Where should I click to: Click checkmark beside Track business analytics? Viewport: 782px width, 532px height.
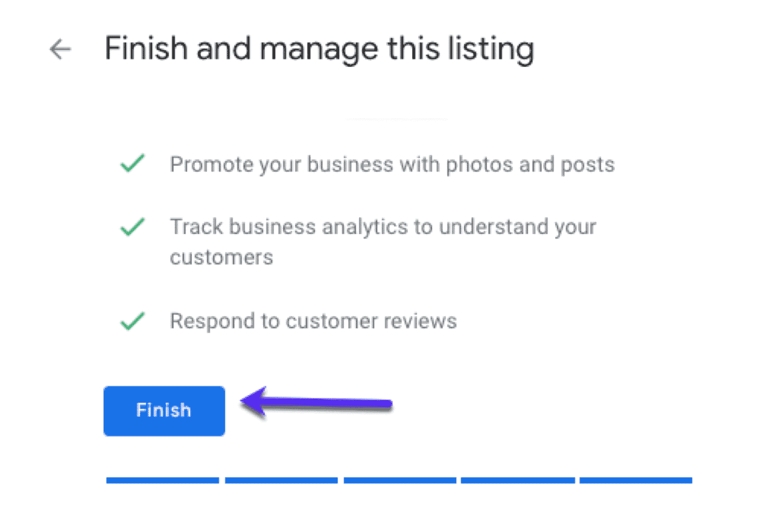[x=132, y=227]
